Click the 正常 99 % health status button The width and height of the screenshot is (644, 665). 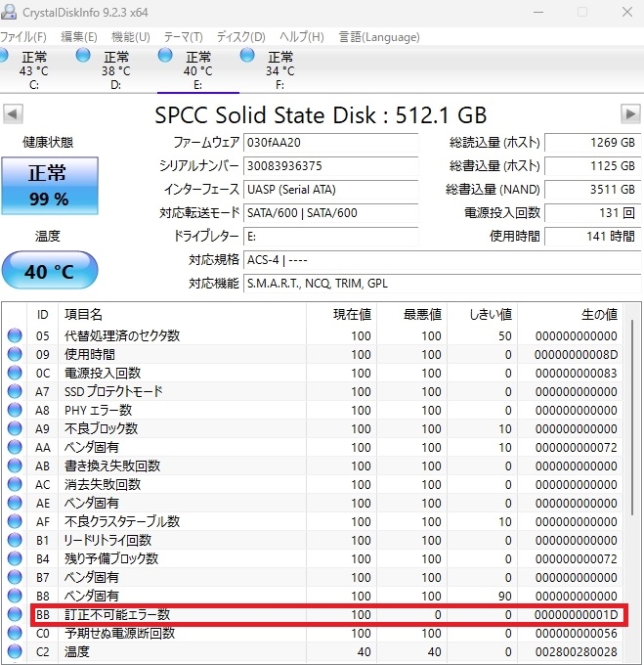tap(50, 186)
